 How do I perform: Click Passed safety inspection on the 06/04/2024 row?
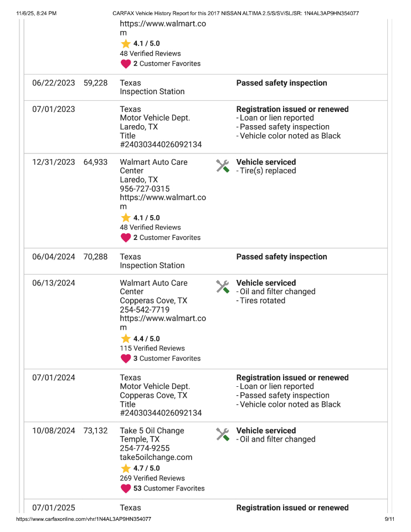coord(281,257)
